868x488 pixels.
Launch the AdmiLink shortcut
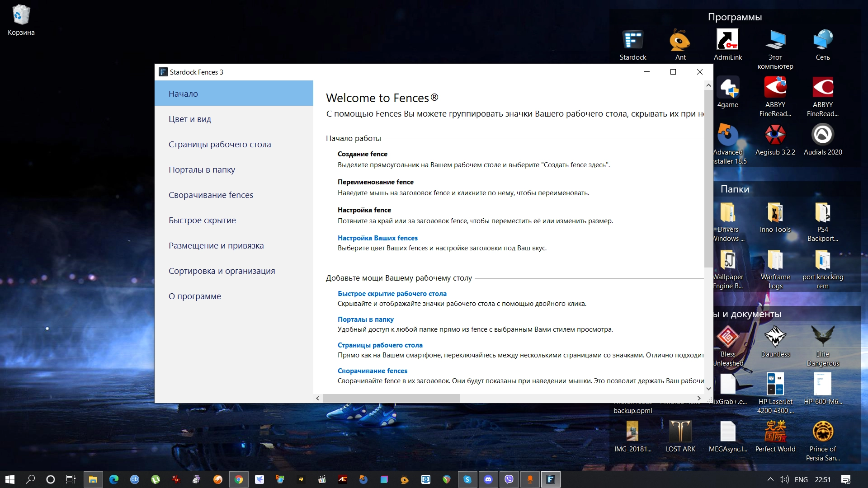[x=728, y=45]
